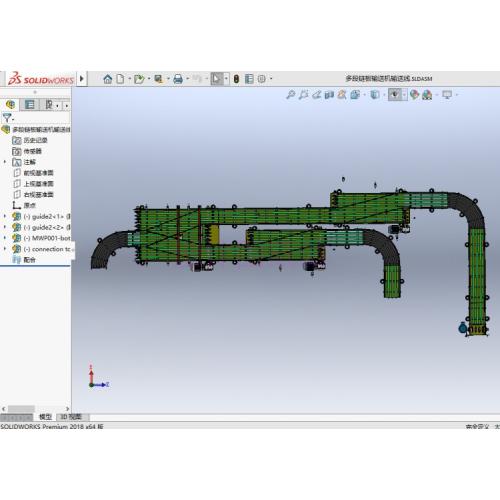
Task: Click the Save icon in the toolbar
Action: click(158, 79)
